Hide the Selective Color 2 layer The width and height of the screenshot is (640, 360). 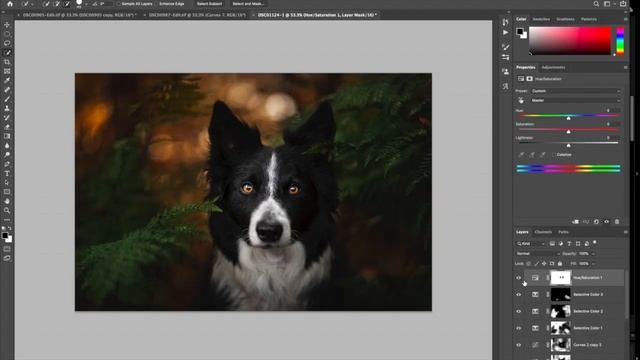point(518,311)
